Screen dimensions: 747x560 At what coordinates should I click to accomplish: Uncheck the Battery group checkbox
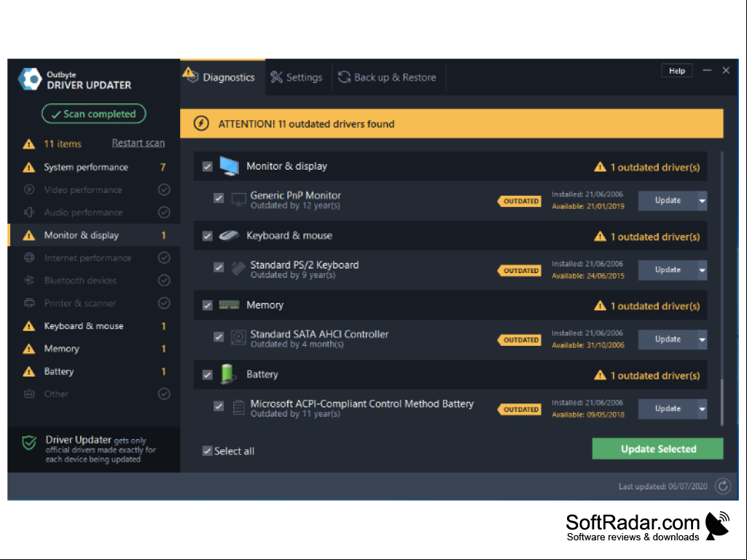click(207, 375)
